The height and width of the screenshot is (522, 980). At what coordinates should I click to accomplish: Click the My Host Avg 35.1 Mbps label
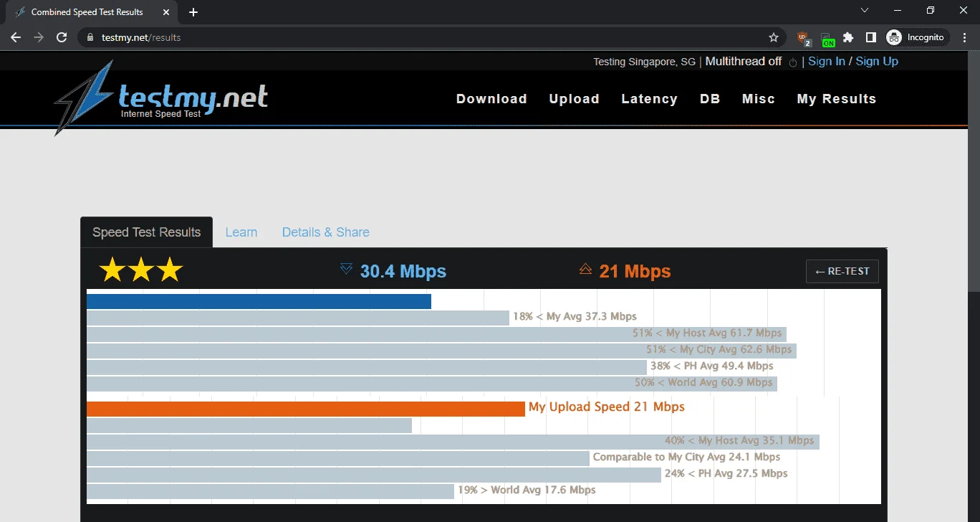pyautogui.click(x=739, y=440)
